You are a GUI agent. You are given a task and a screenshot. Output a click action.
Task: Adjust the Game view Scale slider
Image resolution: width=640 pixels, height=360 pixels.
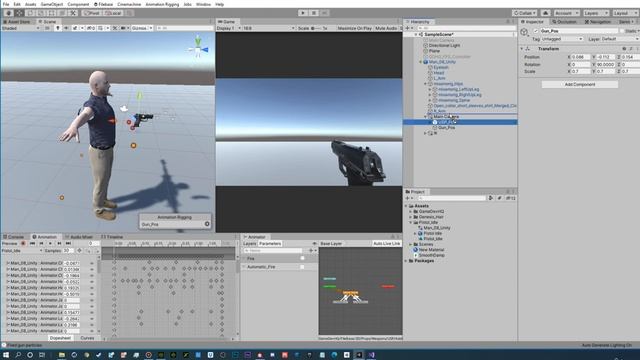[x=317, y=28]
